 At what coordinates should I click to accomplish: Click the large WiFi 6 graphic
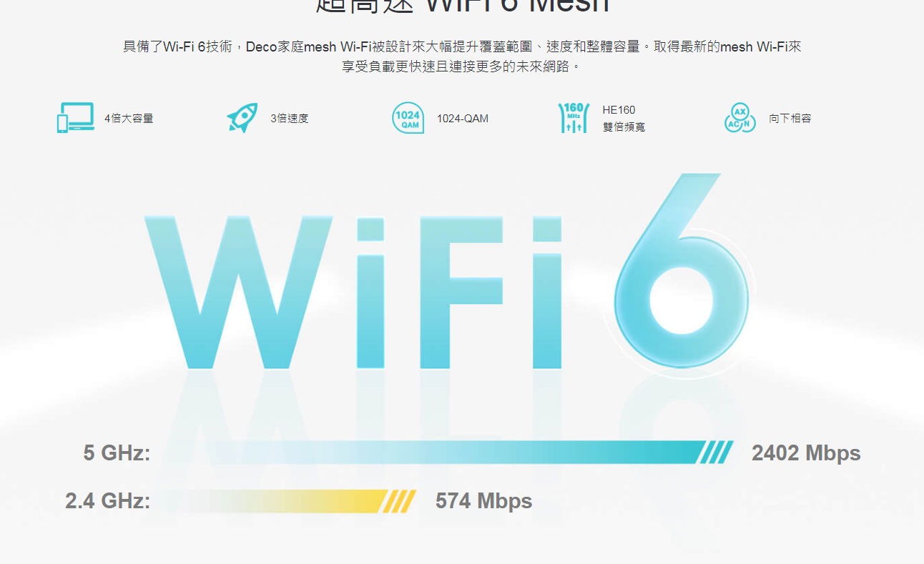(x=446, y=275)
